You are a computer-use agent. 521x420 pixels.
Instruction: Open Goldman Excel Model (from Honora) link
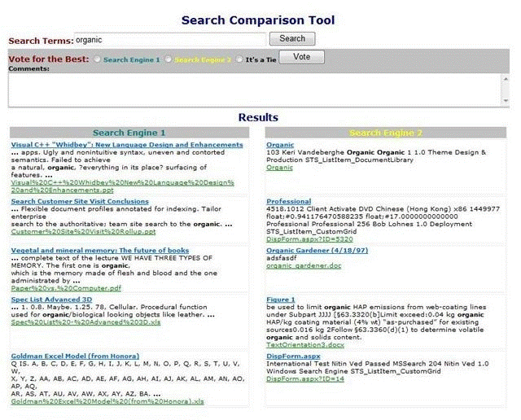point(75,357)
